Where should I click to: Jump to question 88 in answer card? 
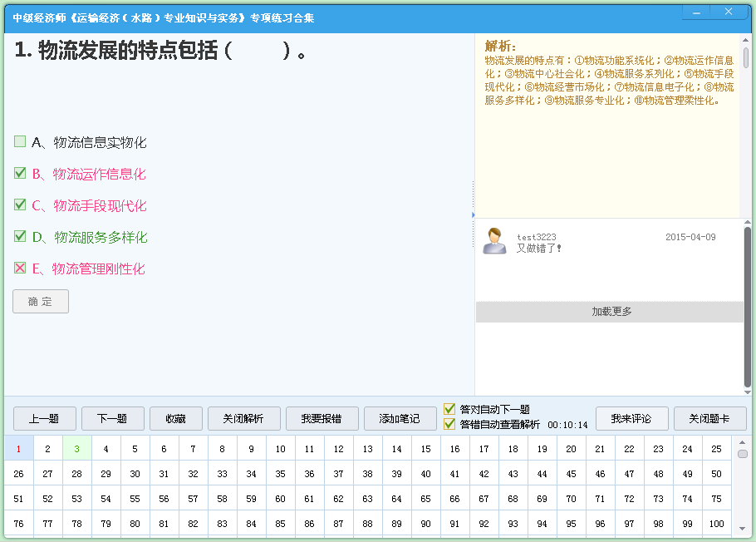tap(368, 524)
